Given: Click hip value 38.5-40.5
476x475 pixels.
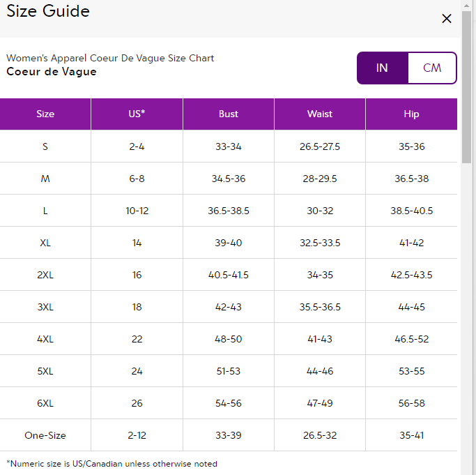Looking at the screenshot, I should 411,211.
